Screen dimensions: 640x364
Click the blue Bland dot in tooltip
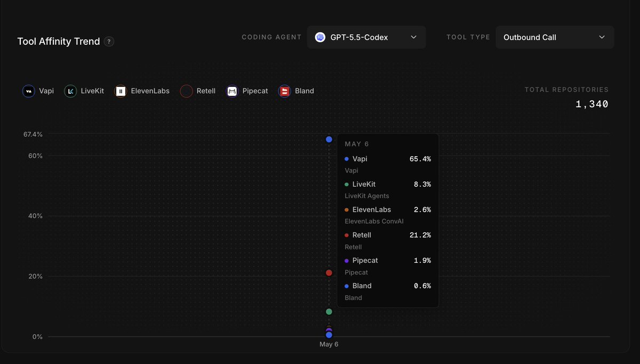pos(347,286)
